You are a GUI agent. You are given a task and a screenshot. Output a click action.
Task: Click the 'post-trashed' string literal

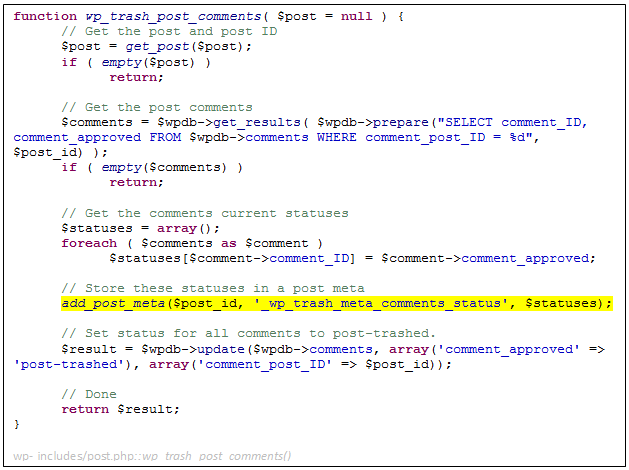tap(71, 365)
